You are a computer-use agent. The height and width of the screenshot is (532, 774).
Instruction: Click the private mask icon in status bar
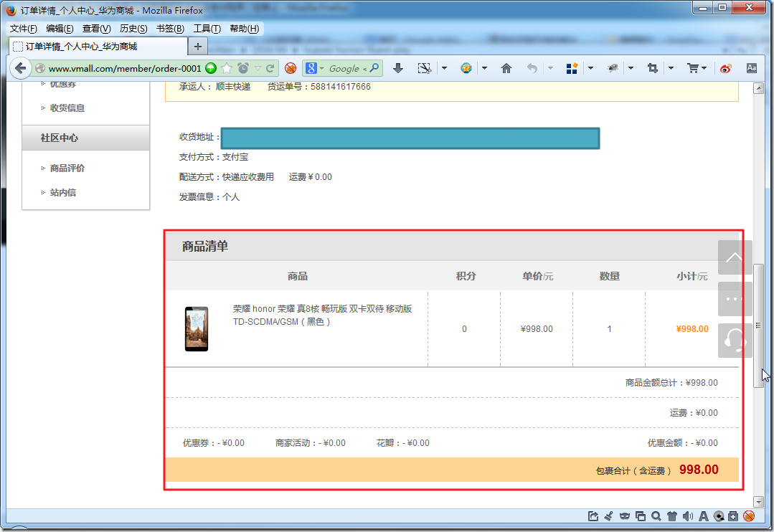pos(625,516)
